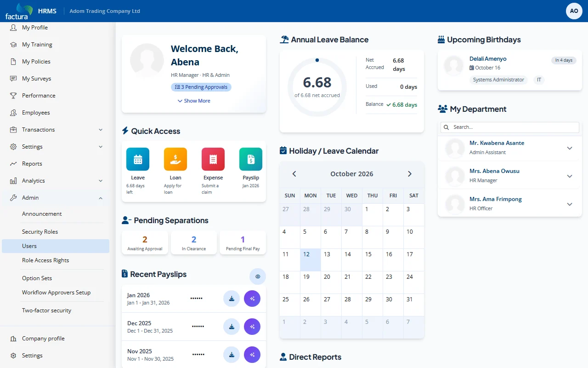View separations In Clearance card

click(194, 243)
